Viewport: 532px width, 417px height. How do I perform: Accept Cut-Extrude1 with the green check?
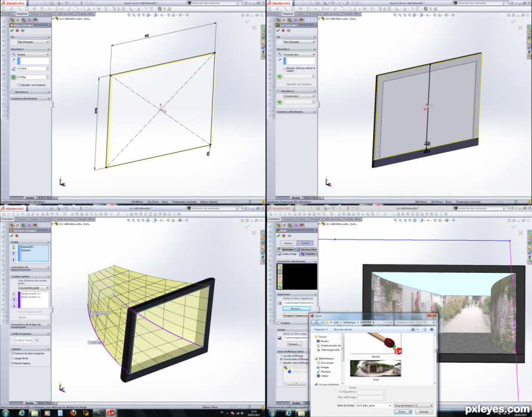278,30
